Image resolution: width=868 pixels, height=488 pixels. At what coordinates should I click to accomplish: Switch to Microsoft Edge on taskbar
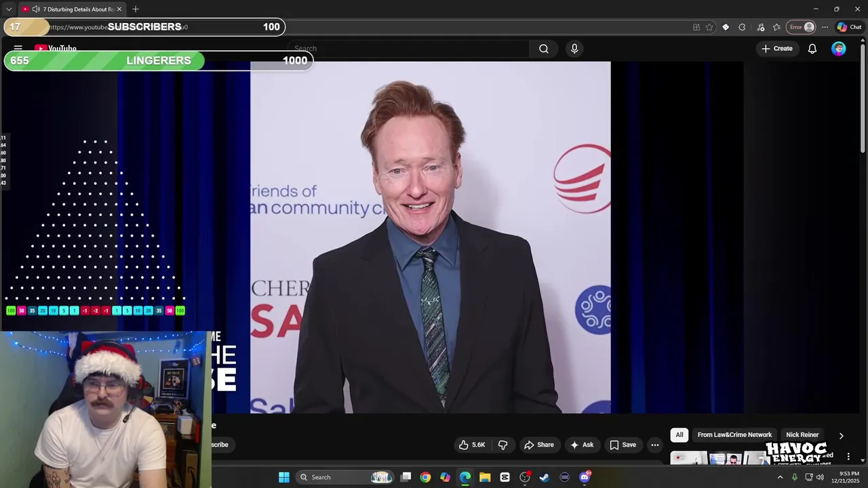[465, 477]
